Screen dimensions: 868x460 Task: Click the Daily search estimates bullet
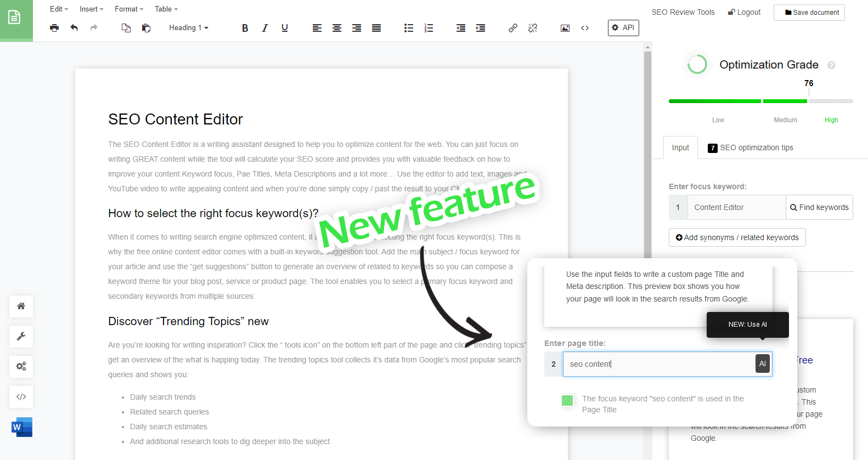pos(168,427)
